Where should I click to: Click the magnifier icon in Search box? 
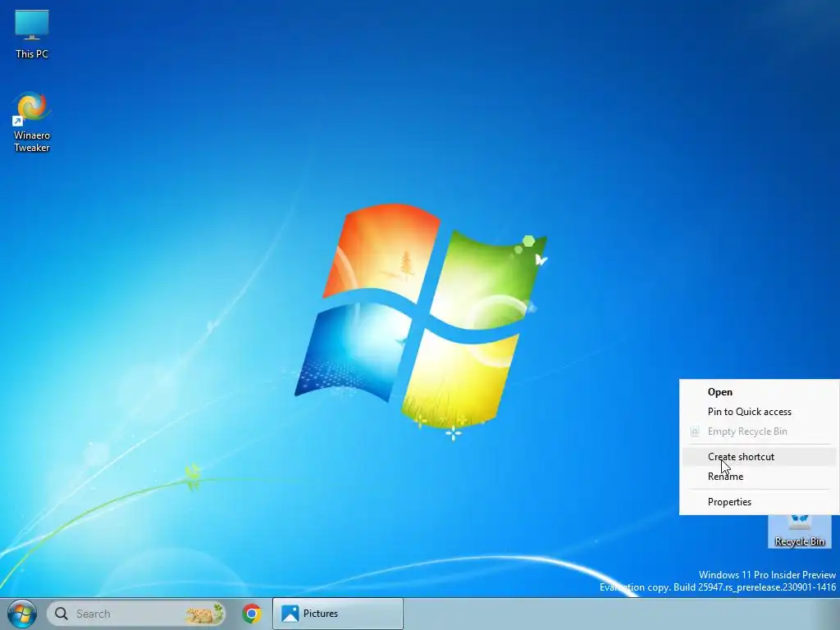pyautogui.click(x=62, y=614)
